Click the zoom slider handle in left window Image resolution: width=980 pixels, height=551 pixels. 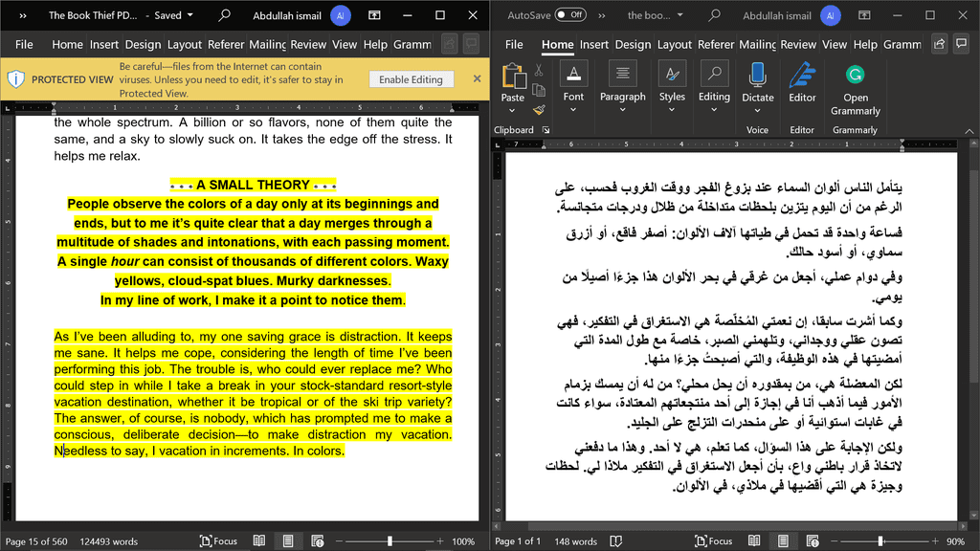[390, 541]
